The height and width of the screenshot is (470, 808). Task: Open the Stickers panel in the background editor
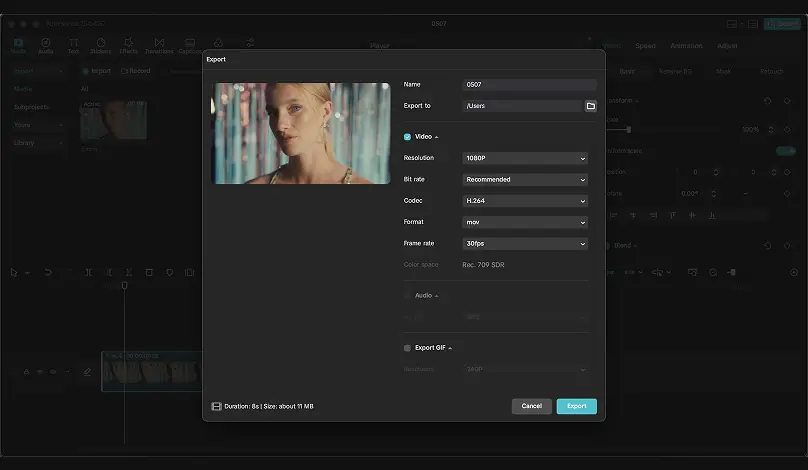(x=100, y=46)
